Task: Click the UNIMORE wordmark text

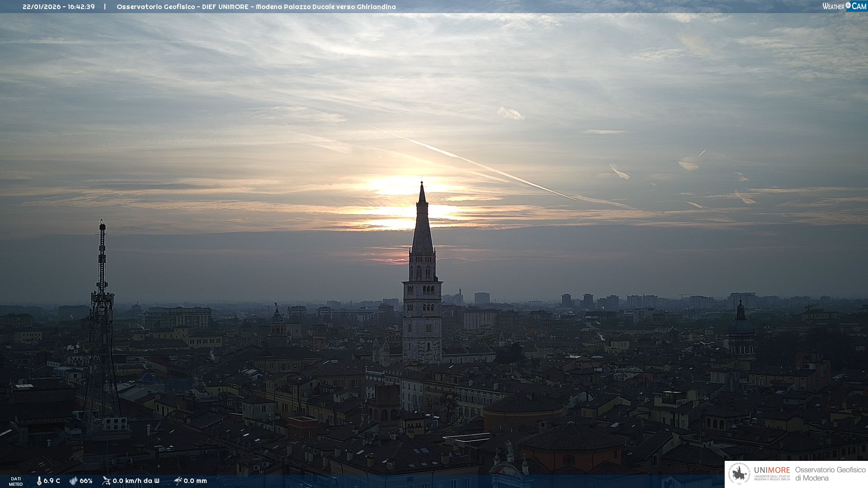Action: pyautogui.click(x=772, y=470)
